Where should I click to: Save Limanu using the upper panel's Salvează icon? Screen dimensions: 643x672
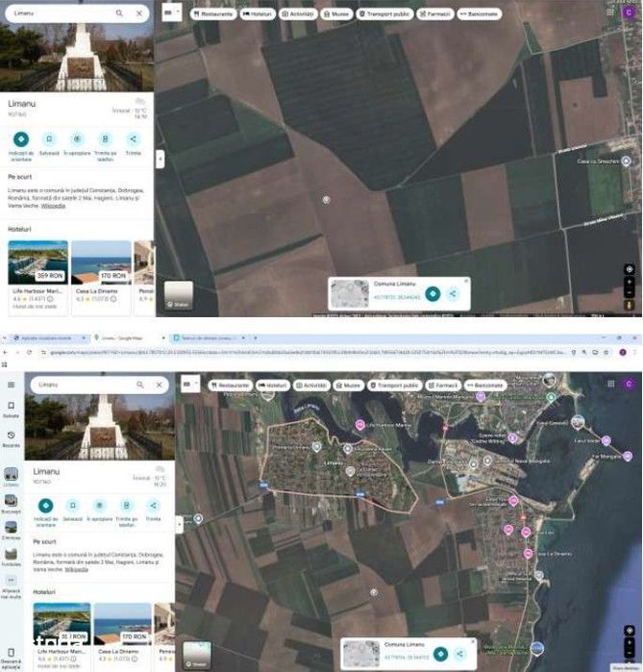click(49, 139)
